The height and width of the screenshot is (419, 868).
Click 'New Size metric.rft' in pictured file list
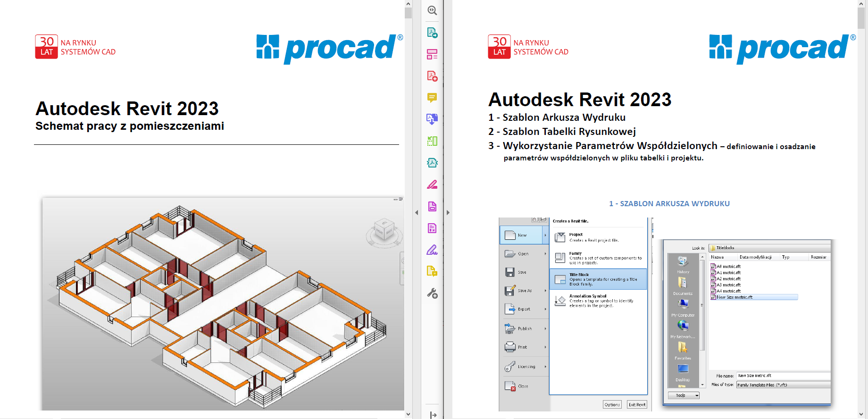click(754, 297)
